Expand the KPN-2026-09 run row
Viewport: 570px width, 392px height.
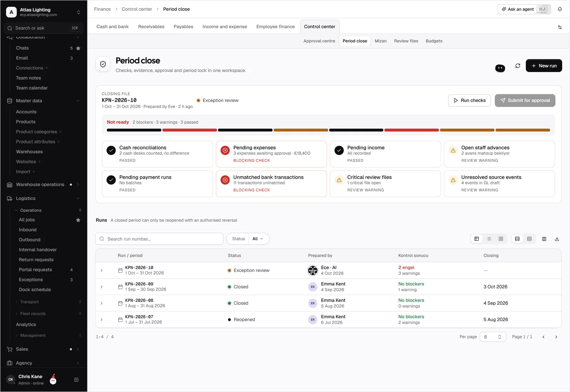click(102, 287)
